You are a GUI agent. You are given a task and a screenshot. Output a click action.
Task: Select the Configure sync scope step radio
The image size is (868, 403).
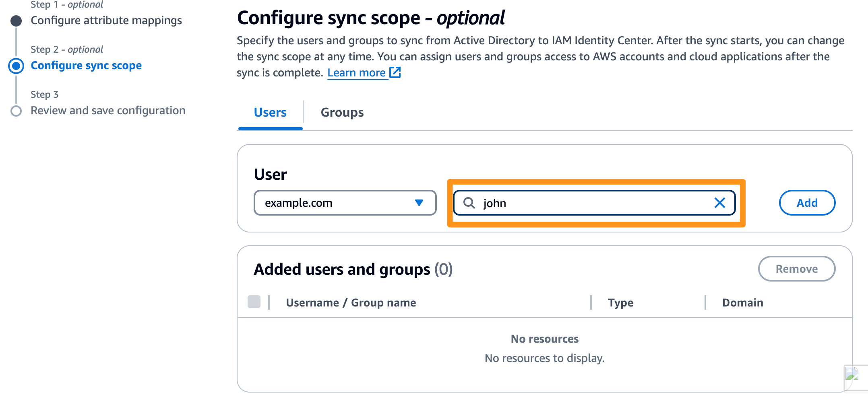17,66
